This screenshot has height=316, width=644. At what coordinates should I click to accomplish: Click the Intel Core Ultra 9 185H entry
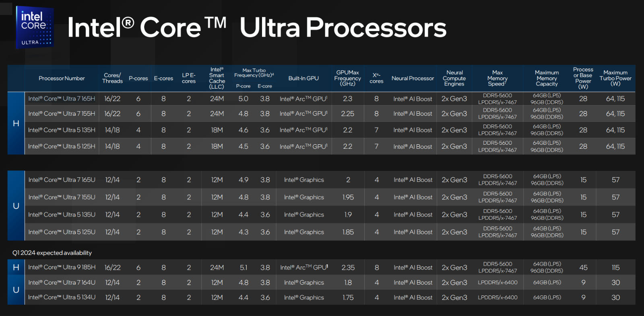coord(62,267)
